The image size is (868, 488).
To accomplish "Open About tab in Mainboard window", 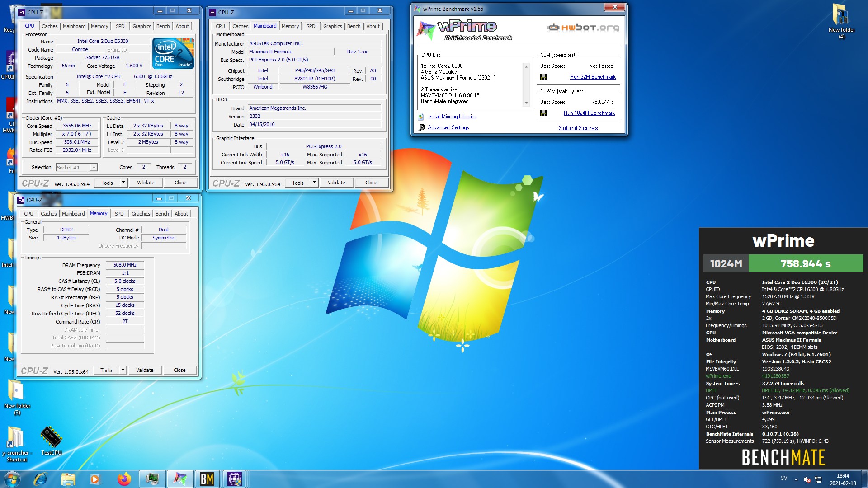I will click(373, 26).
